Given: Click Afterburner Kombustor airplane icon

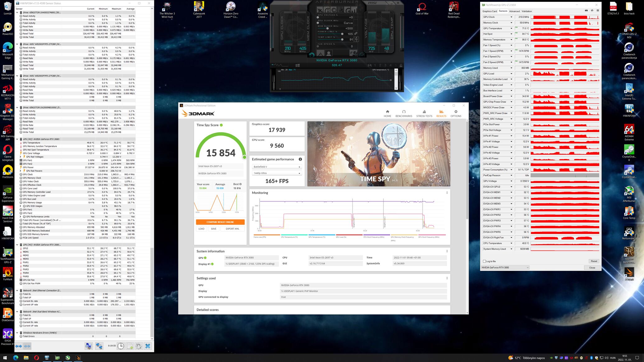Looking at the screenshot, I should coord(320,10).
